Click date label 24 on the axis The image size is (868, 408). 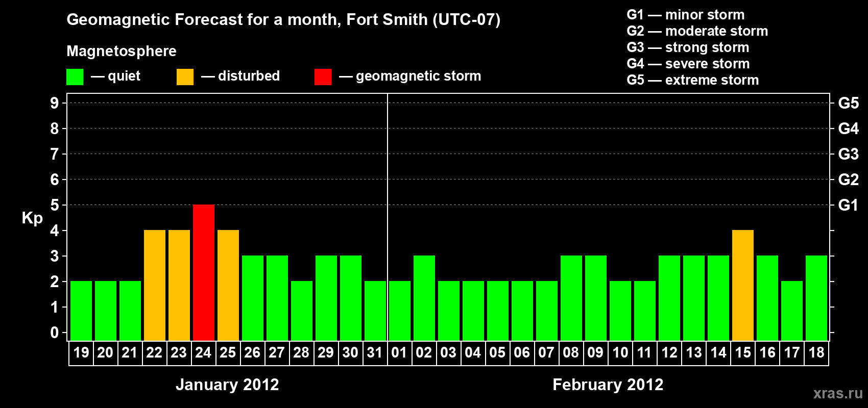[203, 353]
